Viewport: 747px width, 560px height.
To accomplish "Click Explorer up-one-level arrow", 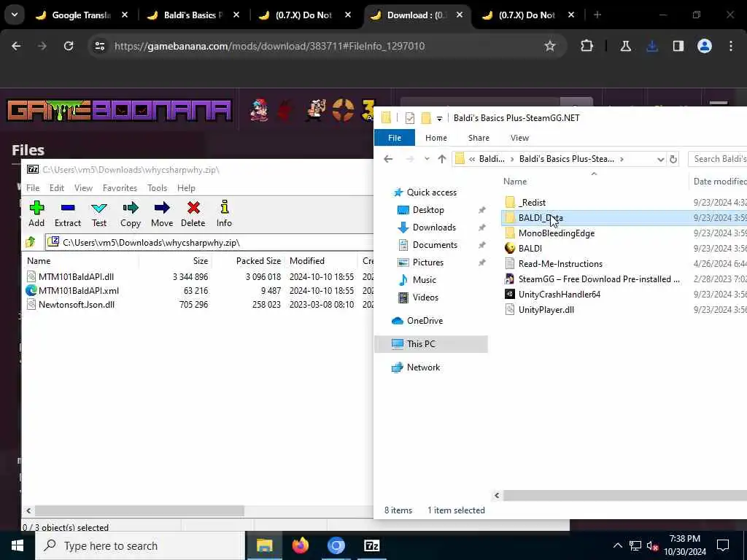I will click(441, 159).
